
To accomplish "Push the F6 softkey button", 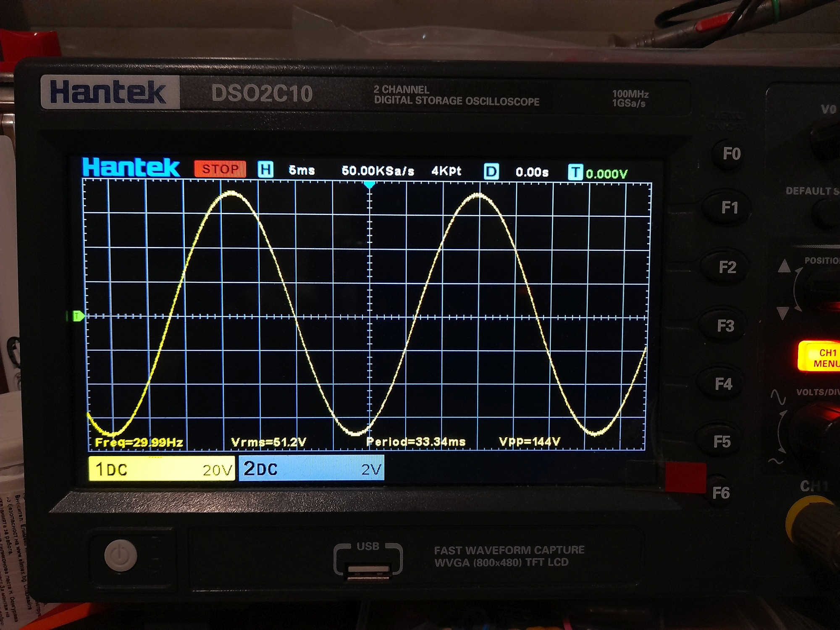I will pos(721,493).
